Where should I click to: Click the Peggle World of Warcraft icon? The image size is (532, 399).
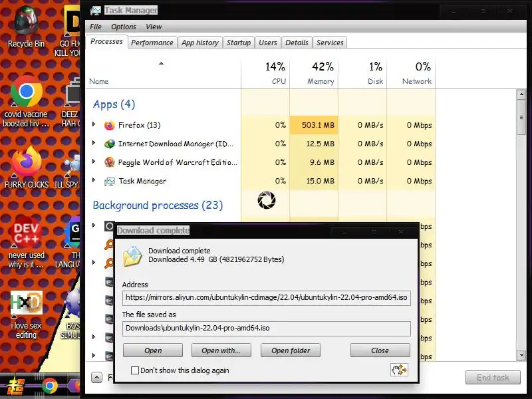[x=109, y=162]
